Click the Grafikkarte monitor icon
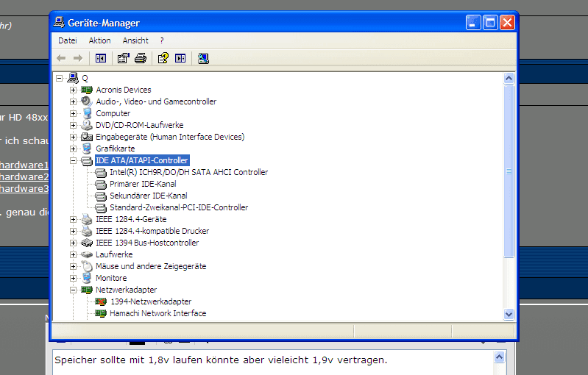This screenshot has height=375, width=588. pos(87,149)
